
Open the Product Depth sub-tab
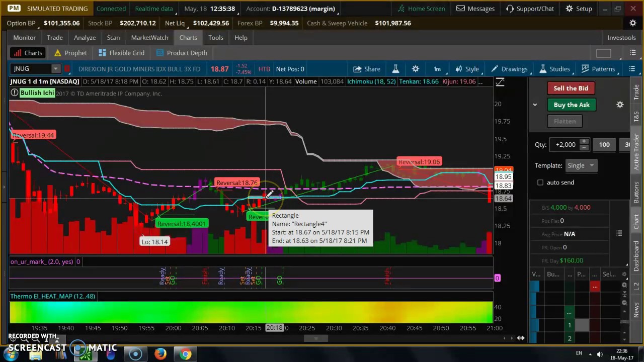182,53
